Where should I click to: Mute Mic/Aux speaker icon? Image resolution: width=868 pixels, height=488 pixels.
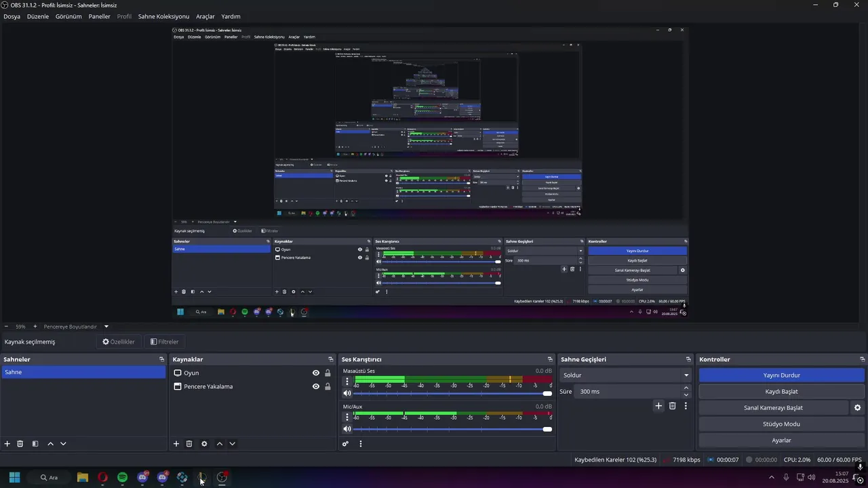click(x=347, y=429)
